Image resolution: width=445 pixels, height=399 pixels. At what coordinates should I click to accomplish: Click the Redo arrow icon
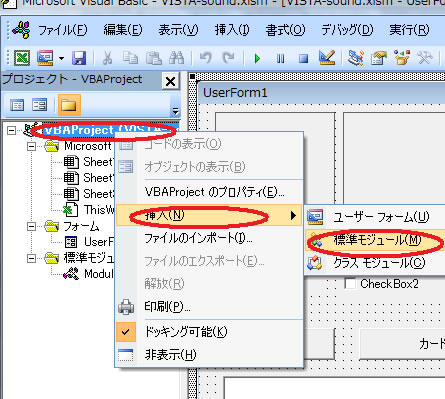click(x=228, y=58)
